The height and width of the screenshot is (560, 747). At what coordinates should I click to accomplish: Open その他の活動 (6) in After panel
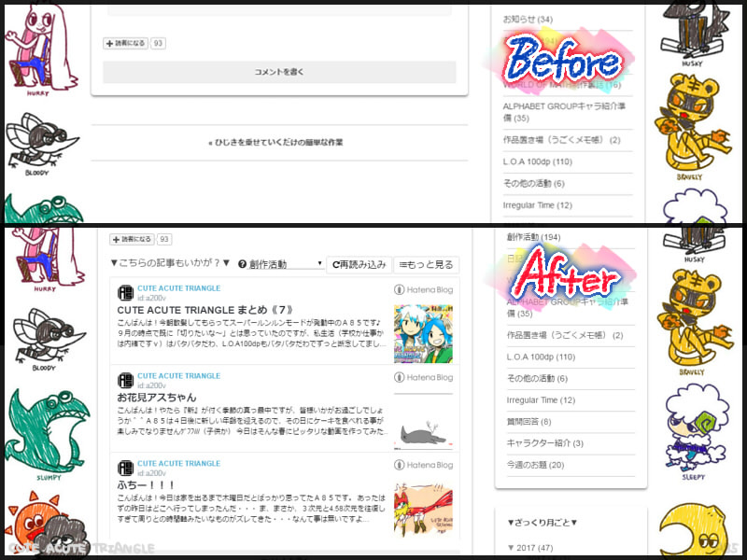(537, 379)
